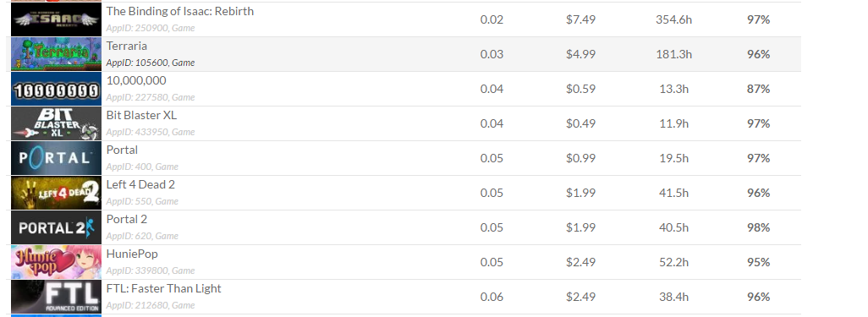Open The Binding of Isaac: Rebirth title link
Image resolution: width=868 pixels, height=317 pixels.
(180, 11)
